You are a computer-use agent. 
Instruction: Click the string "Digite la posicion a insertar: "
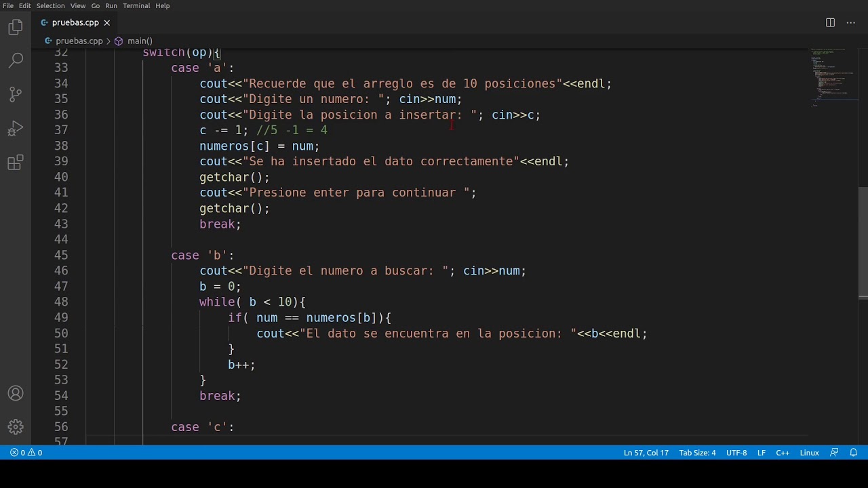[x=359, y=115]
